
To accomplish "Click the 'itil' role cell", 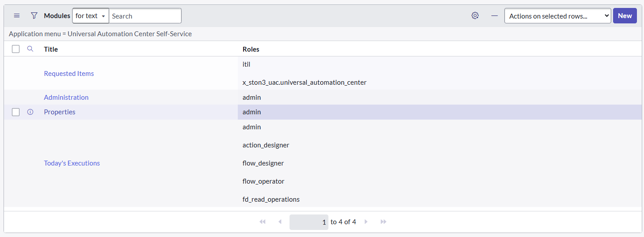I will [246, 64].
